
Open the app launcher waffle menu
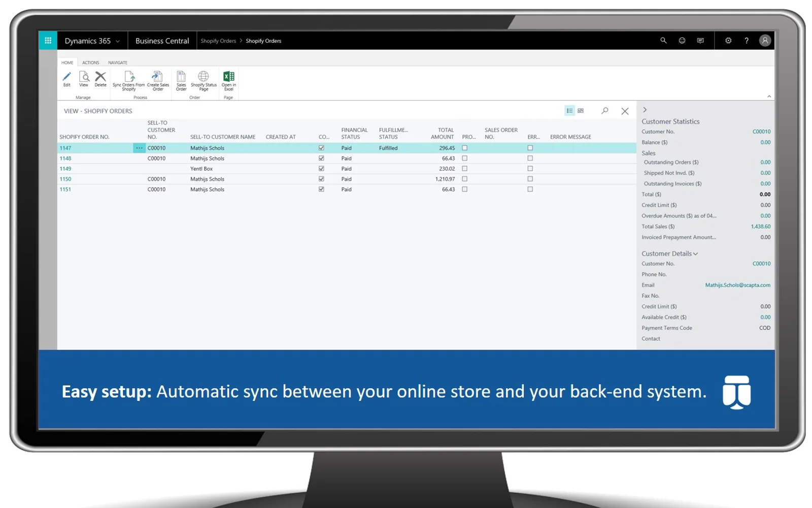pos(48,41)
